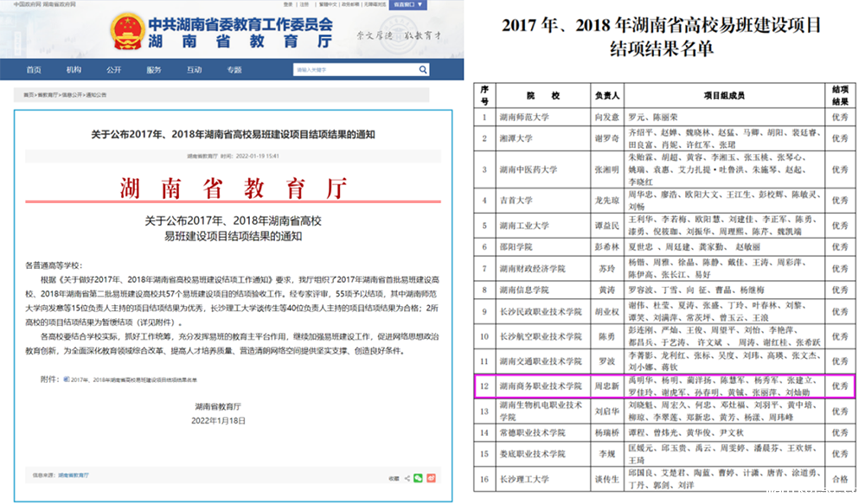
Task: Open the 服务 navigation menu
Action: (154, 69)
